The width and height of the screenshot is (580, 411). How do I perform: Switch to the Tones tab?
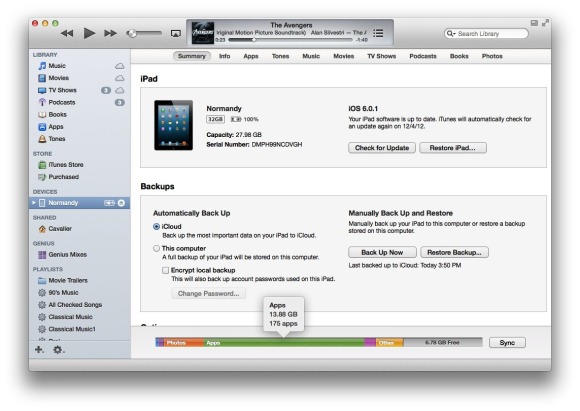tap(280, 56)
